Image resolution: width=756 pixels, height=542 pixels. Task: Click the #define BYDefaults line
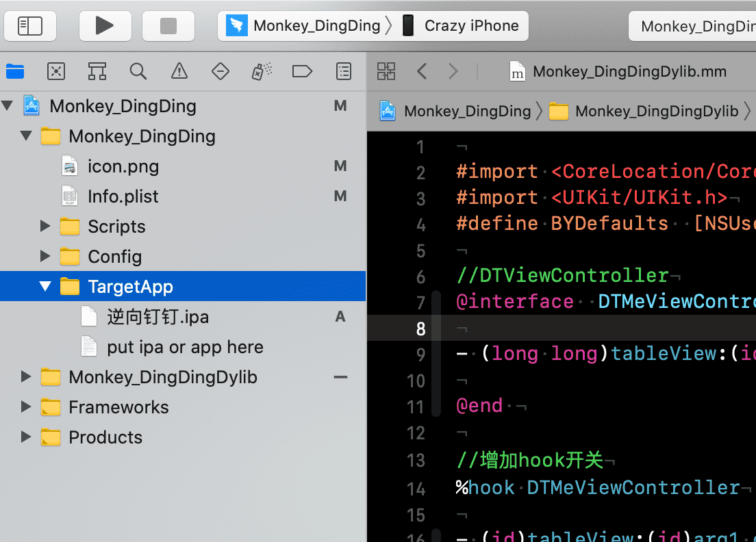[x=605, y=224]
